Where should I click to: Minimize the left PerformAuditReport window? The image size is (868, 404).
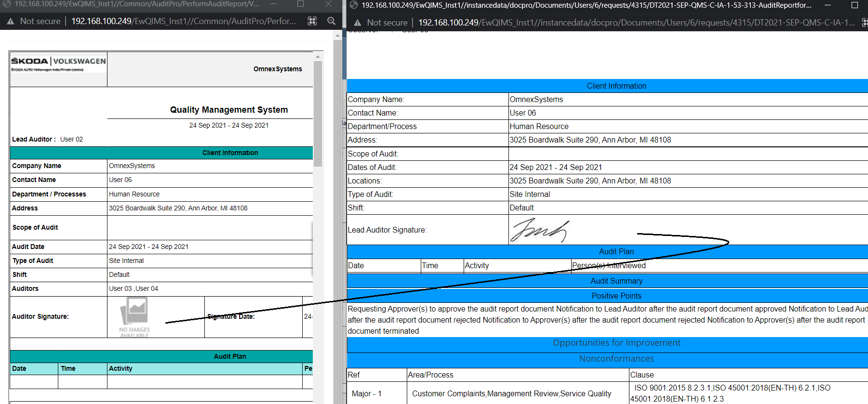(x=273, y=4)
